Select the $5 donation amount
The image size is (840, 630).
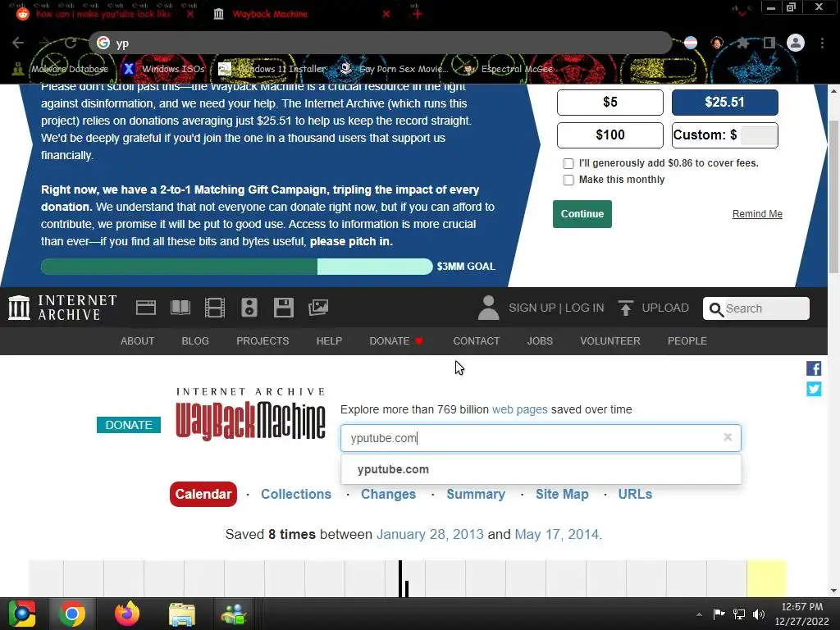[610, 103]
